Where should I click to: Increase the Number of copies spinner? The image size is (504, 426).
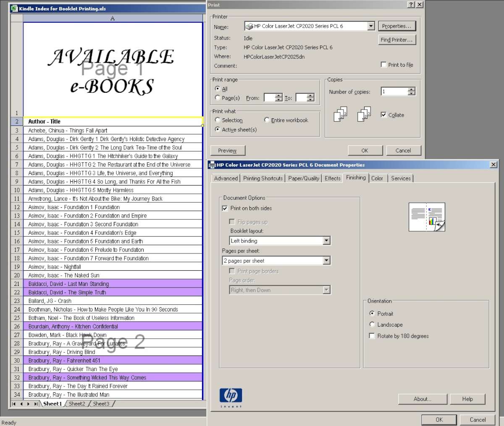(412, 89)
